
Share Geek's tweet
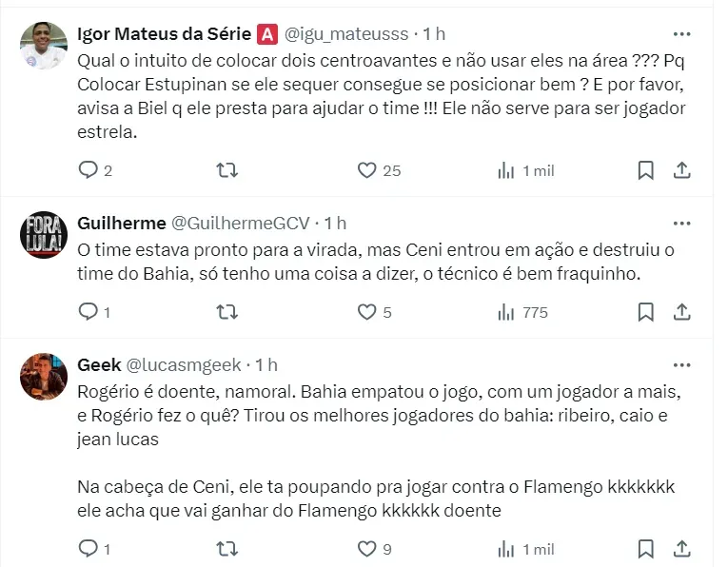(x=681, y=548)
